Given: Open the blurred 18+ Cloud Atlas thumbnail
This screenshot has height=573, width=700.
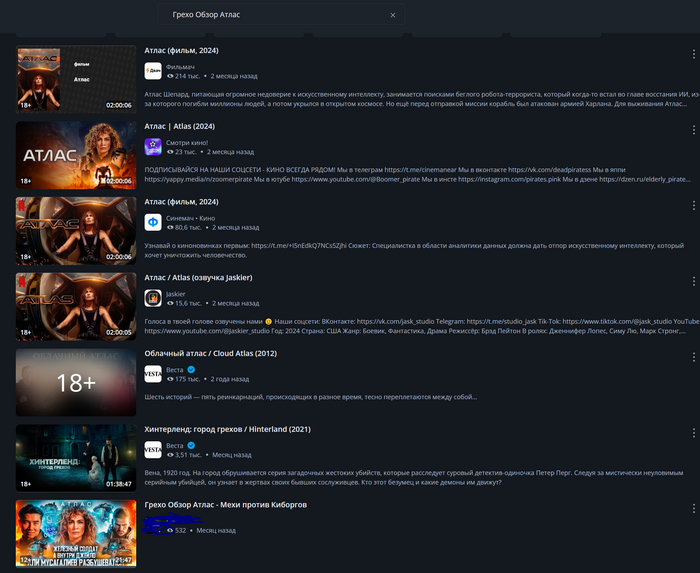Looking at the screenshot, I should [76, 382].
